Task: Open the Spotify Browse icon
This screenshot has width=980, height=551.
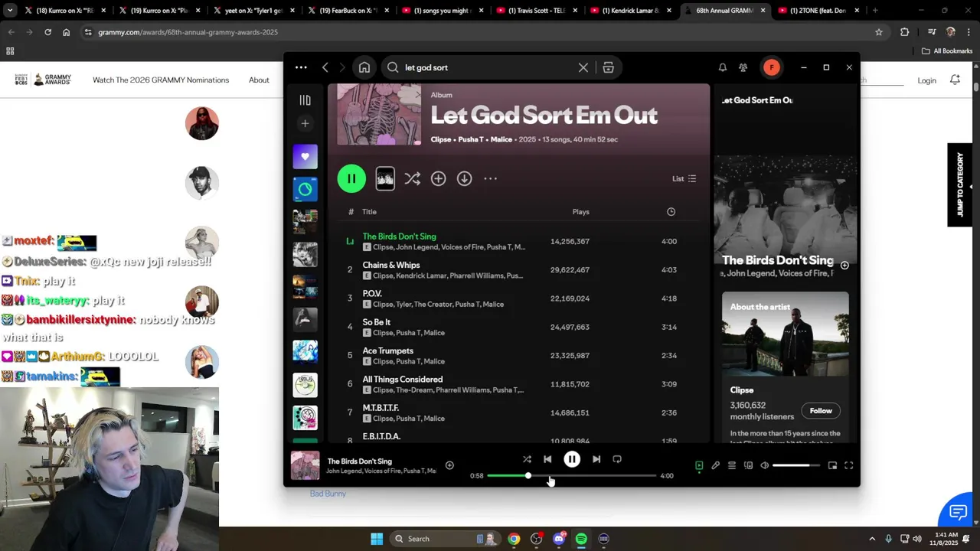Action: [x=608, y=67]
